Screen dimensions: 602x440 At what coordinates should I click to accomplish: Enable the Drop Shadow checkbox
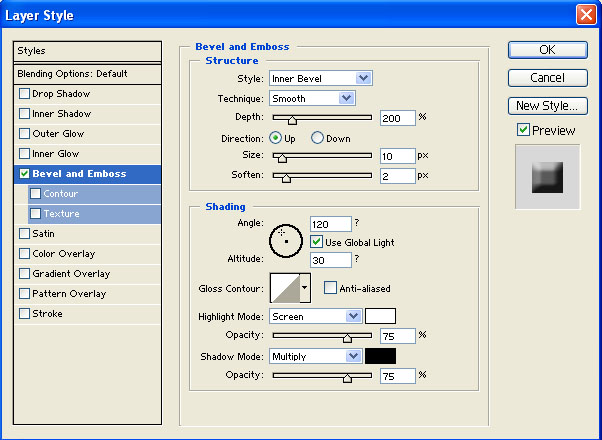24,93
